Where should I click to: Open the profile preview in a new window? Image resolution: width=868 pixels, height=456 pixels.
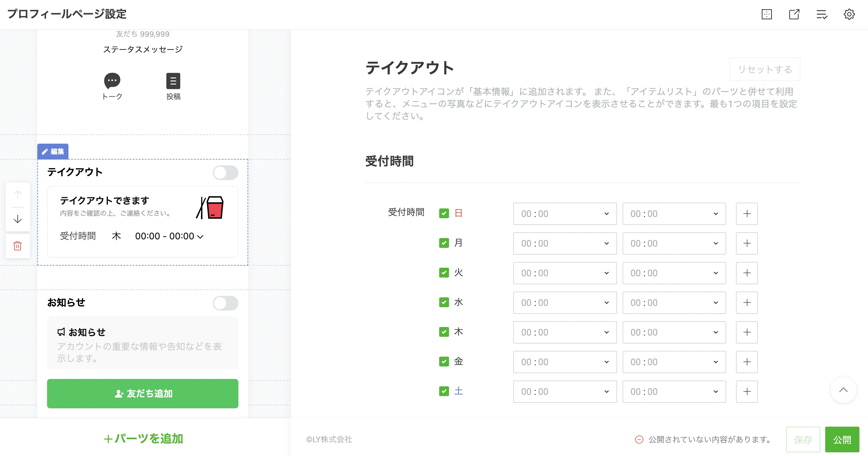(794, 14)
